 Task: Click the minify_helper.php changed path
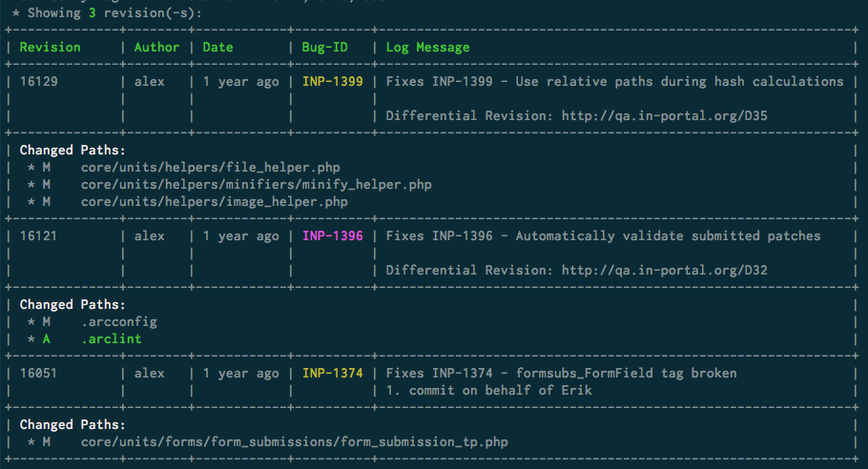[257, 184]
